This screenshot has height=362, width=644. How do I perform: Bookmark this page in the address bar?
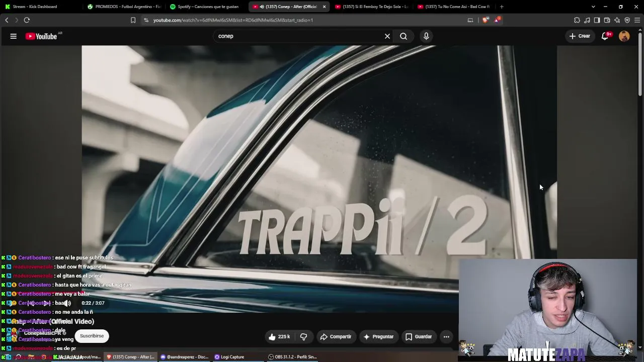[x=133, y=20]
